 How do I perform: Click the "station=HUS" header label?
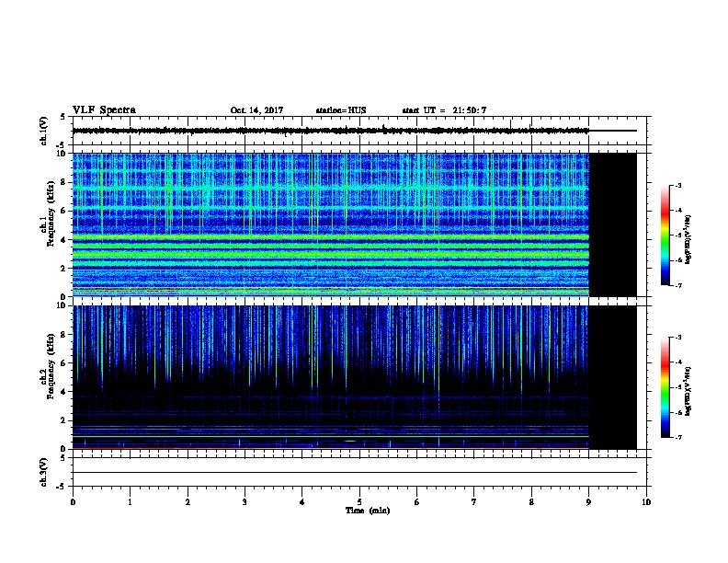(x=341, y=110)
